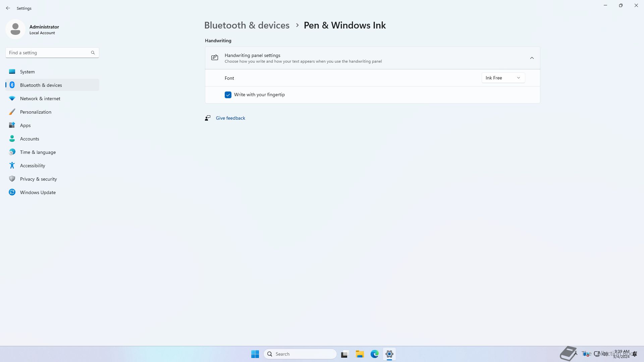This screenshot has width=644, height=362.
Task: Uncheck Write with your fingertip checkbox
Action: click(228, 95)
